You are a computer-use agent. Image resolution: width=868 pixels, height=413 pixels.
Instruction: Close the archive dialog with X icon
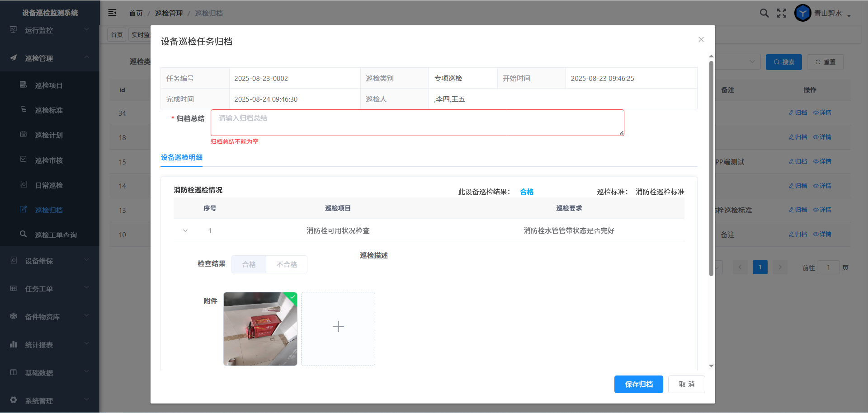[x=701, y=40]
